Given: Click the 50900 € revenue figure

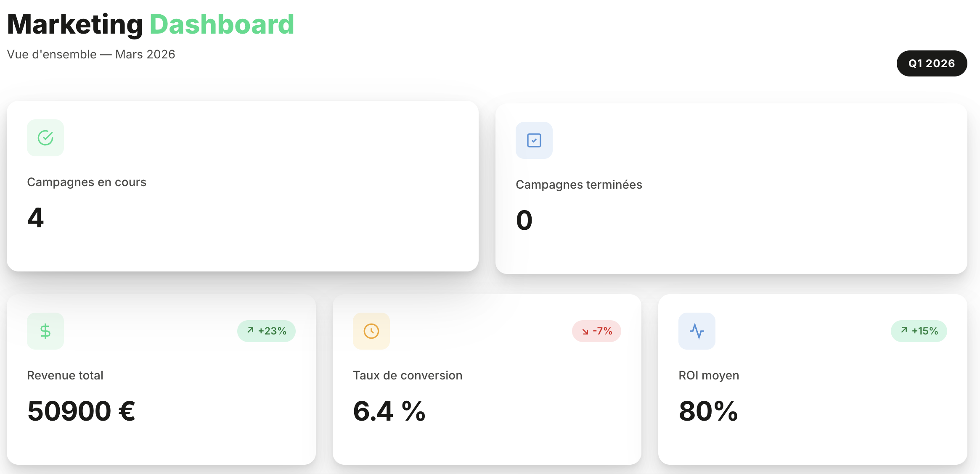Looking at the screenshot, I should 81,411.
